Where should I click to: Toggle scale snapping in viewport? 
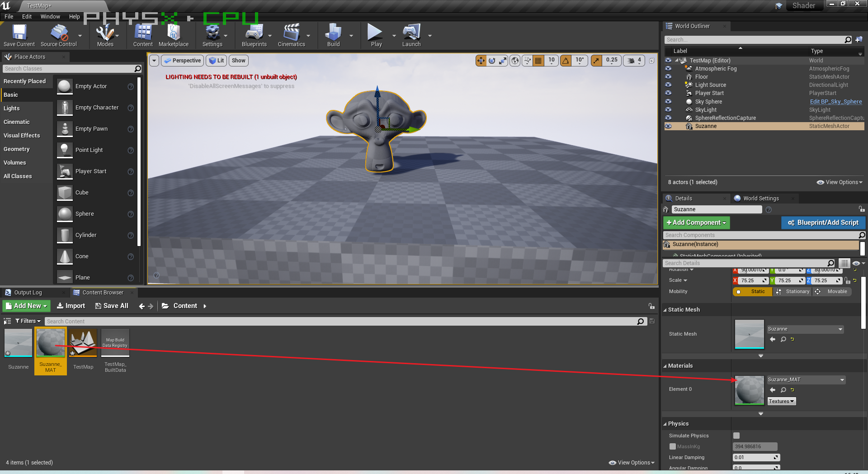[x=596, y=61]
